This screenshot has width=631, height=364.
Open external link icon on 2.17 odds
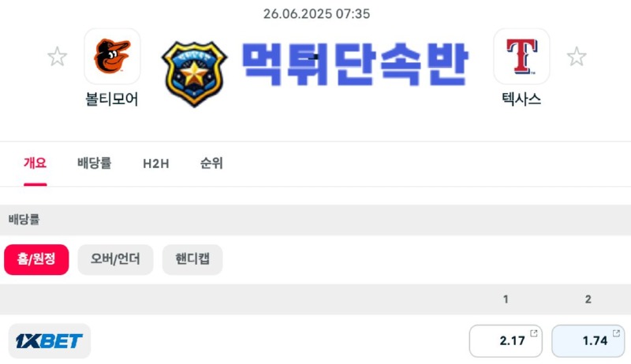[x=534, y=333]
